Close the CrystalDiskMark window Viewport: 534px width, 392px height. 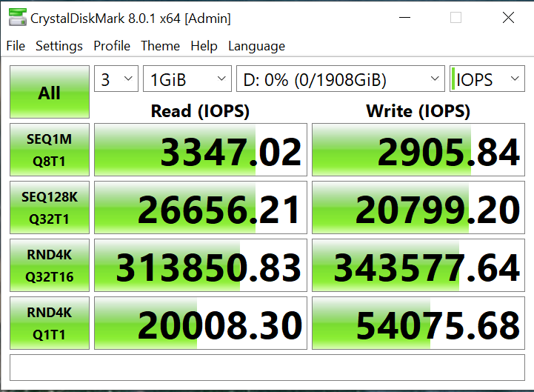click(508, 17)
